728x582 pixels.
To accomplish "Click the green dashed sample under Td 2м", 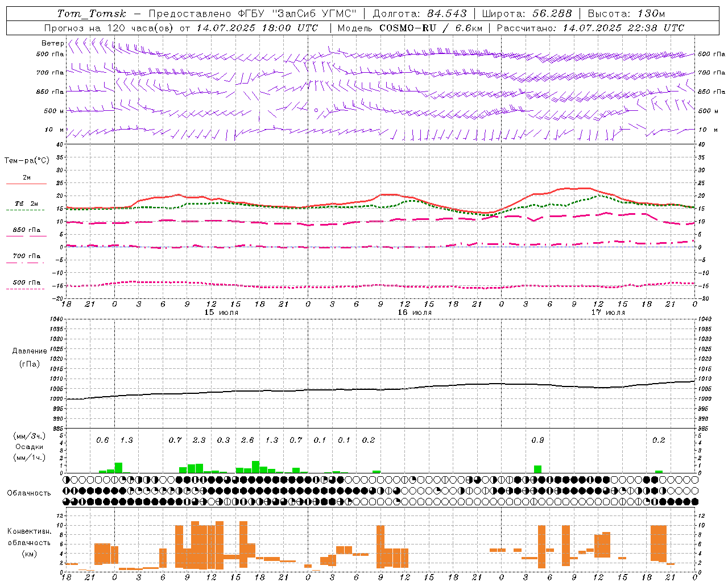I will click(x=25, y=210).
